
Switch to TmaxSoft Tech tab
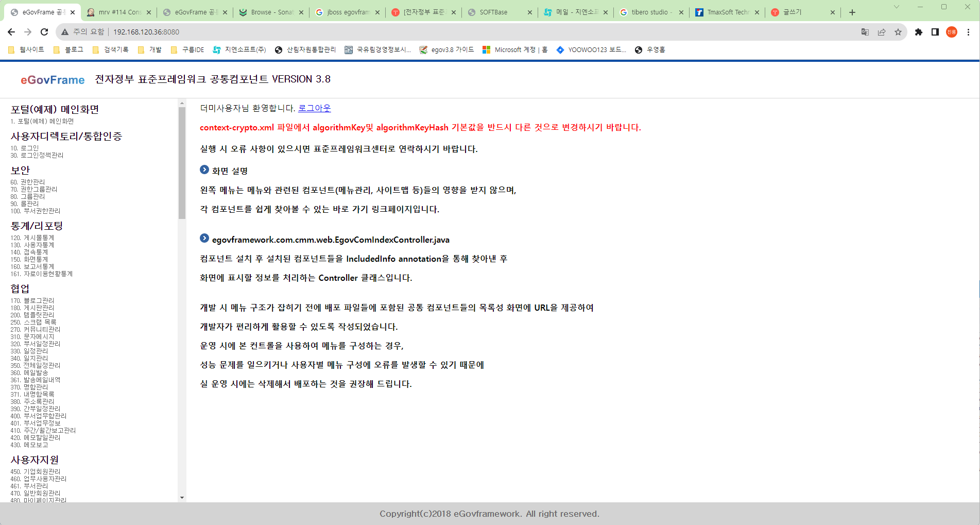point(728,12)
